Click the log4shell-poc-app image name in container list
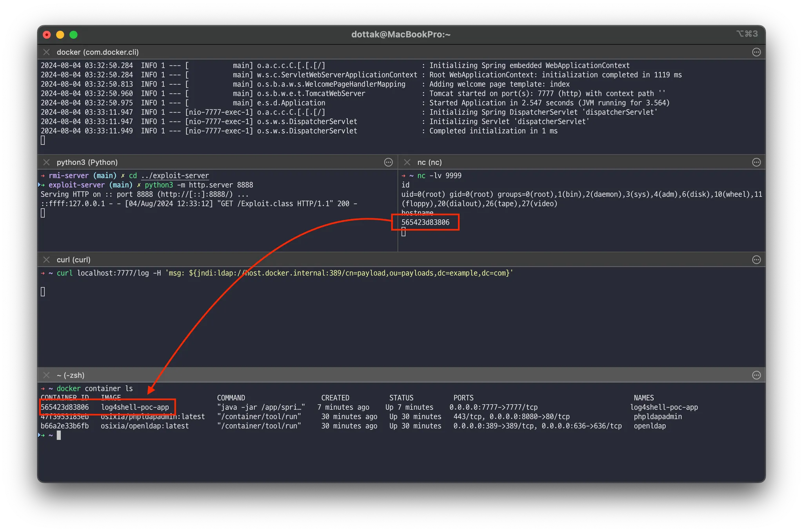The height and width of the screenshot is (532, 803). click(135, 407)
